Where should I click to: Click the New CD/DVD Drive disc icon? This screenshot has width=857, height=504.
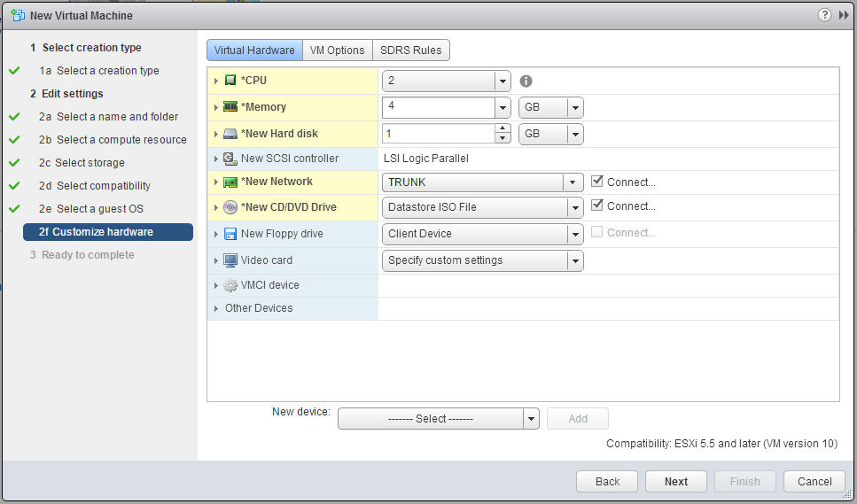click(230, 207)
